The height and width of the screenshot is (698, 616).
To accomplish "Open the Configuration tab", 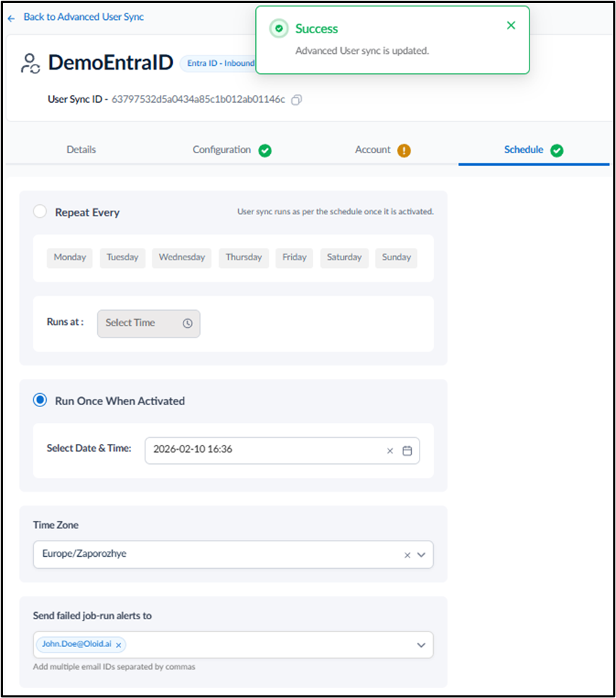I will (x=221, y=150).
